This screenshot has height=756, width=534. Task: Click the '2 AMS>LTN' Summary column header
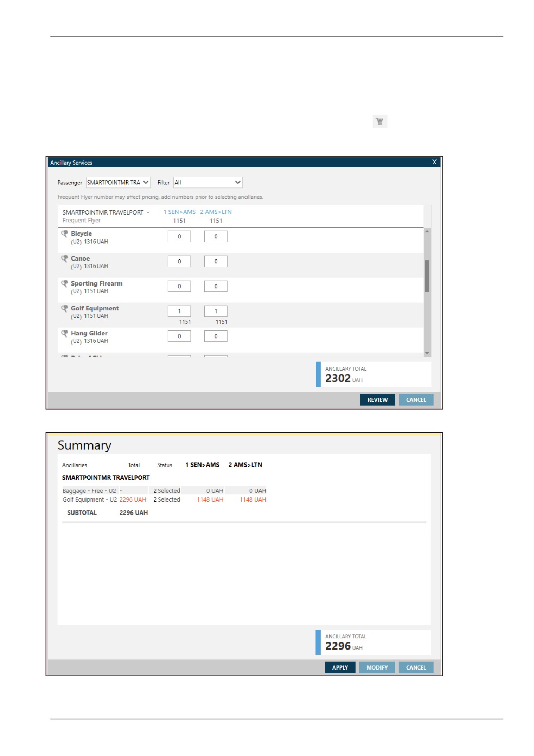(245, 465)
